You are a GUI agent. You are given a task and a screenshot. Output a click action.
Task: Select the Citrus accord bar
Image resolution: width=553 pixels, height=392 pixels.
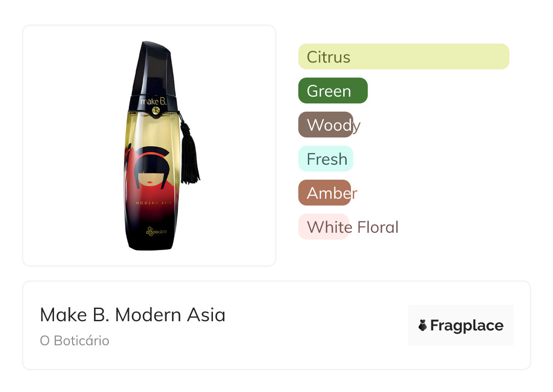(403, 57)
